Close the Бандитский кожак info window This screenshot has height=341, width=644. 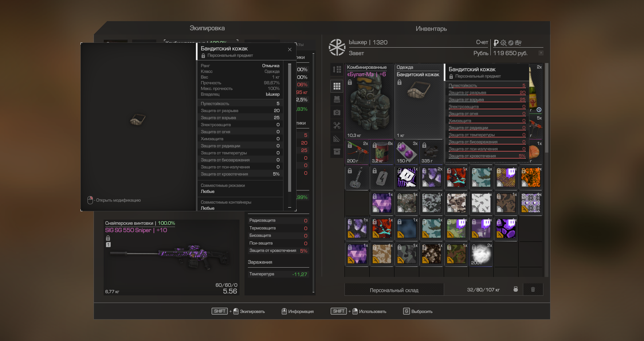coord(290,50)
